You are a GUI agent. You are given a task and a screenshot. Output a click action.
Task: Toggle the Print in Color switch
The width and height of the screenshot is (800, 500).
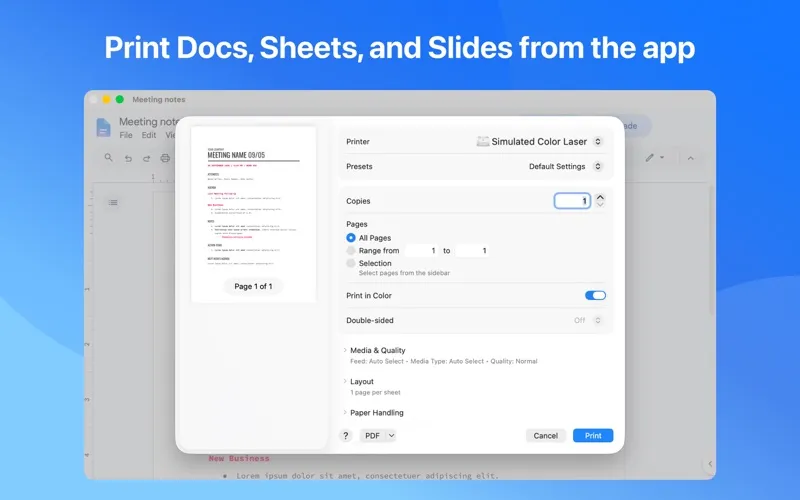coord(595,295)
